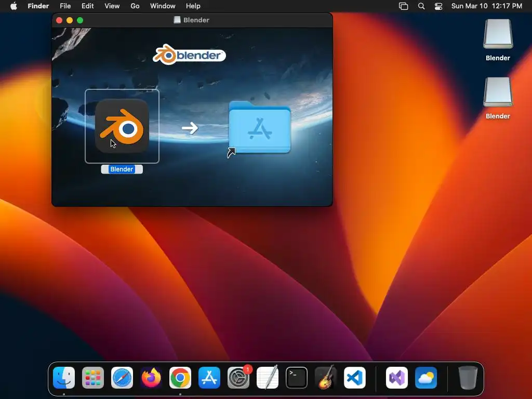Launch Google Chrome from the Dock

click(180, 378)
